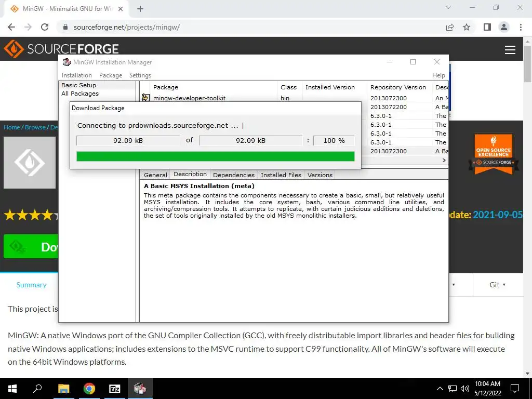Mark the mingw-developer-toolkit package checkbox icon

(145, 98)
